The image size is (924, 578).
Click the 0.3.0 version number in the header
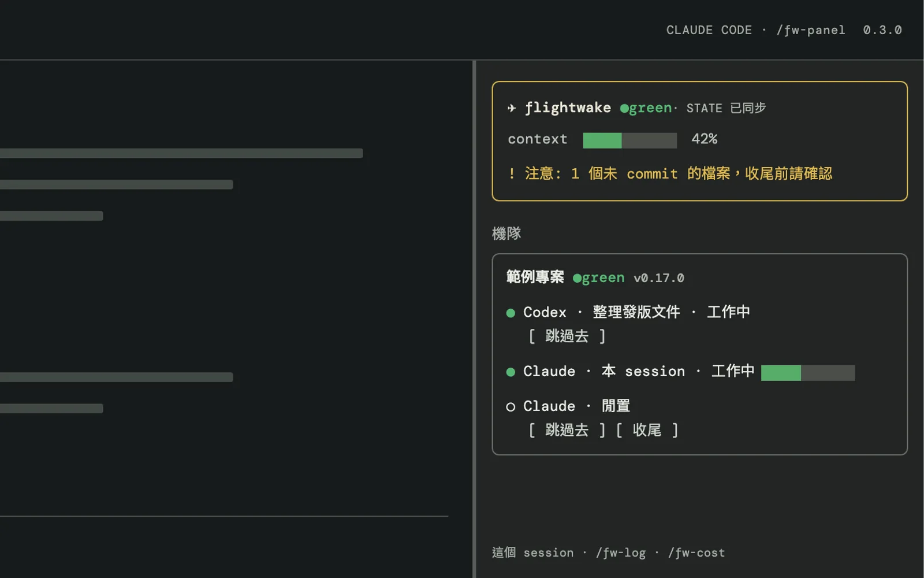click(882, 30)
